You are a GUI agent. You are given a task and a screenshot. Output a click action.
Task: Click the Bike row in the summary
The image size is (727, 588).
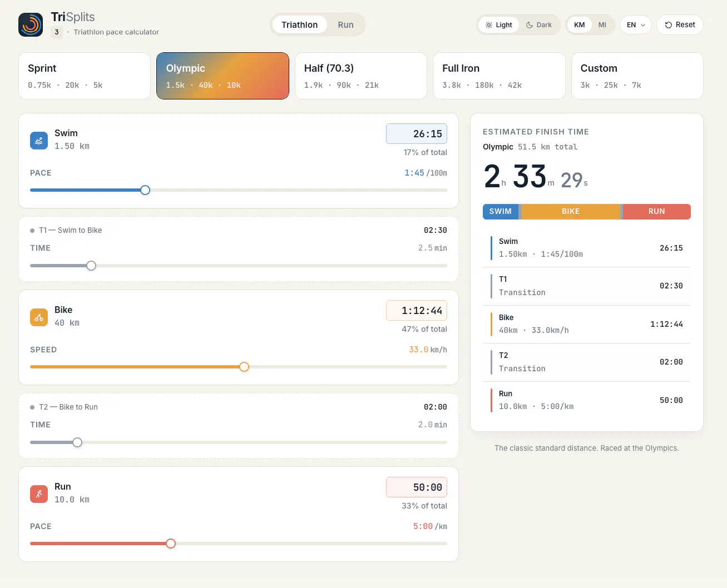[587, 324]
